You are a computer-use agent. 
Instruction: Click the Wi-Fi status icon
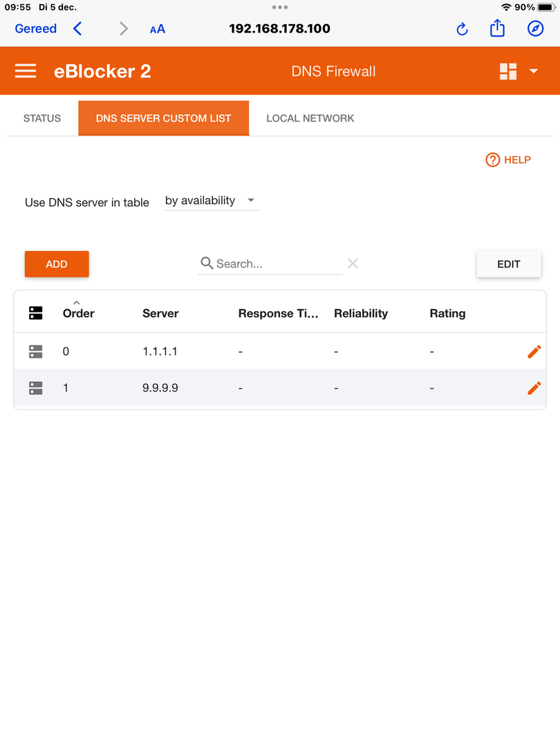pyautogui.click(x=506, y=7)
